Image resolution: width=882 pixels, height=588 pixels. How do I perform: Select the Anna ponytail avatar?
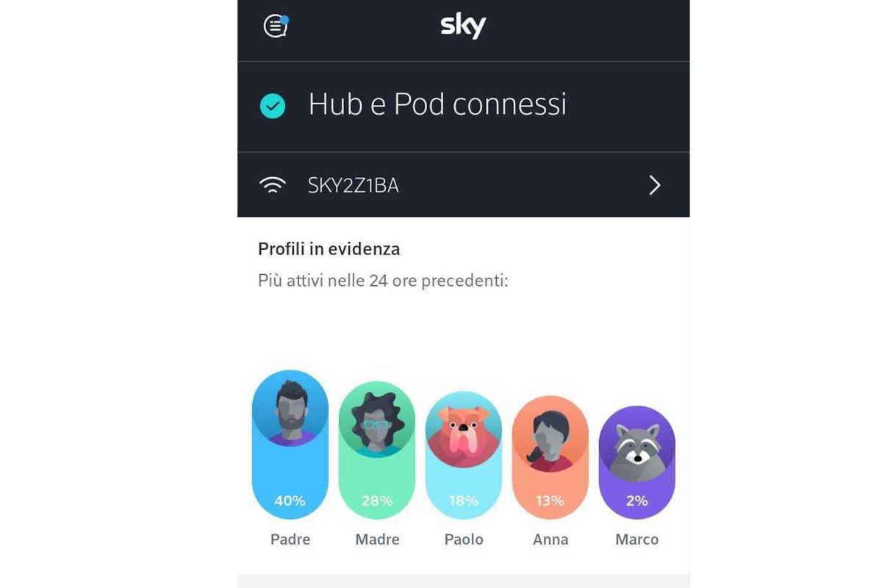point(550,434)
